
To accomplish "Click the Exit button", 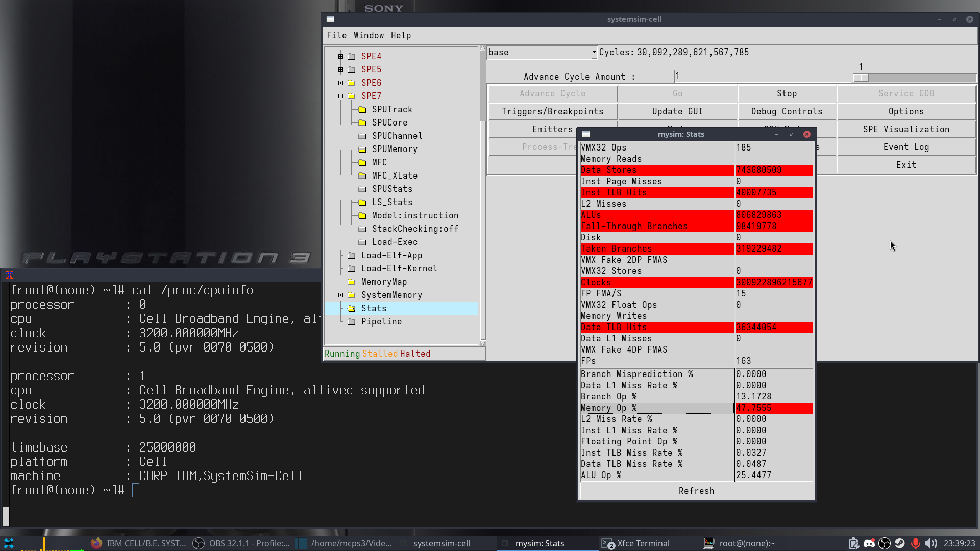I will (906, 165).
